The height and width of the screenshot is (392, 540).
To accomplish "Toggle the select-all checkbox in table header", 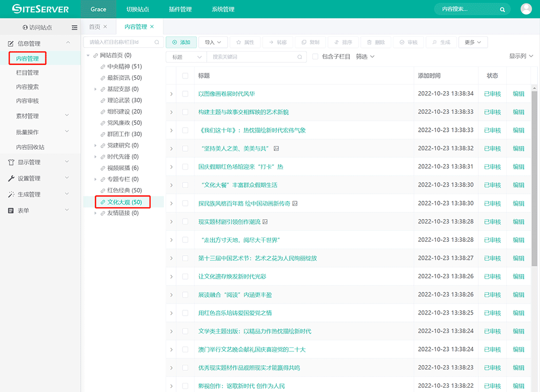I will [x=185, y=76].
